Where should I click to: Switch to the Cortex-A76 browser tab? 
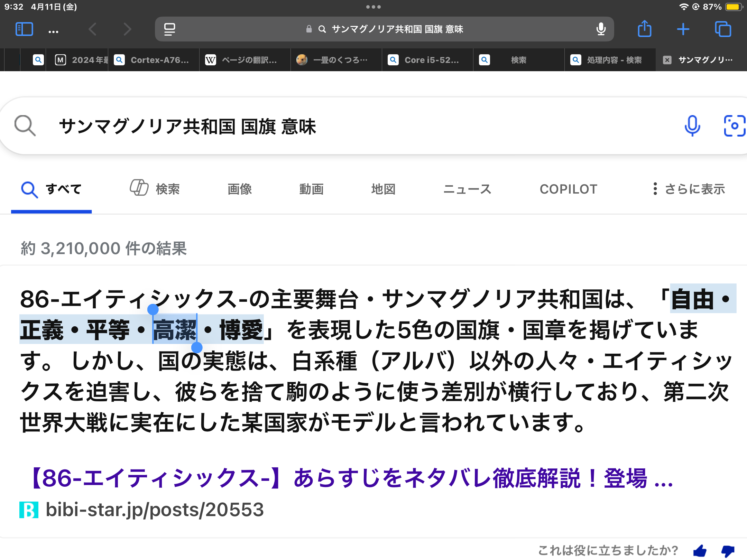click(x=154, y=60)
